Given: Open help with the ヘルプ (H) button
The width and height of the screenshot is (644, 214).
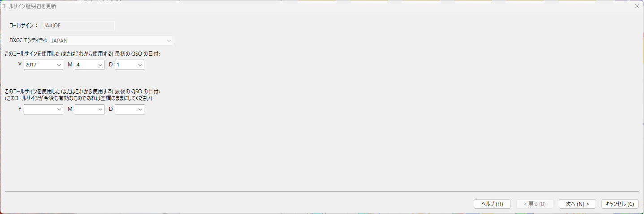Looking at the screenshot, I should [x=492, y=204].
